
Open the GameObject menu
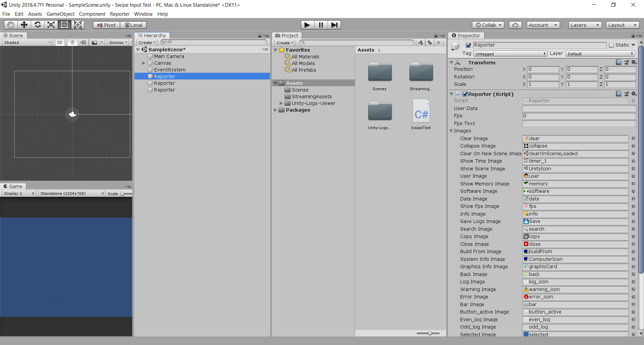point(60,14)
